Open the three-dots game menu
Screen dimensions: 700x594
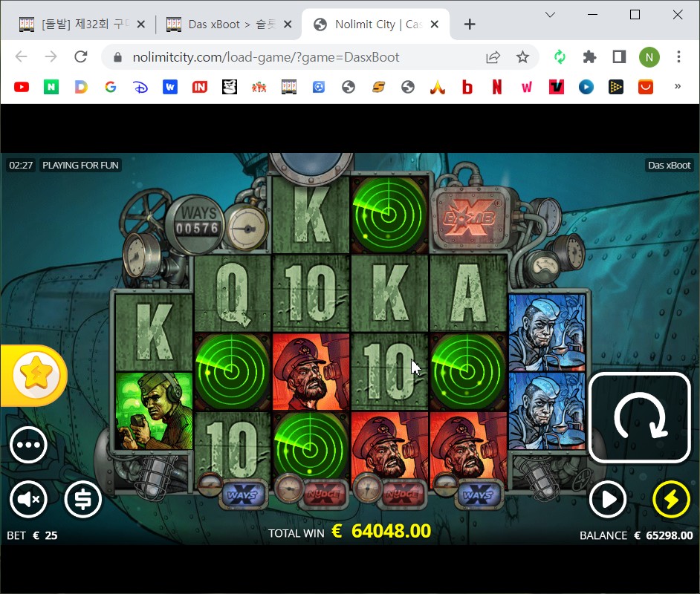28,445
